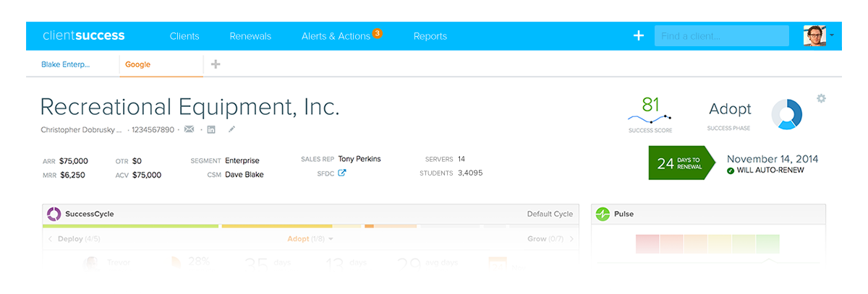Click the success phase donut chart
This screenshot has width=868, height=294.
787,114
